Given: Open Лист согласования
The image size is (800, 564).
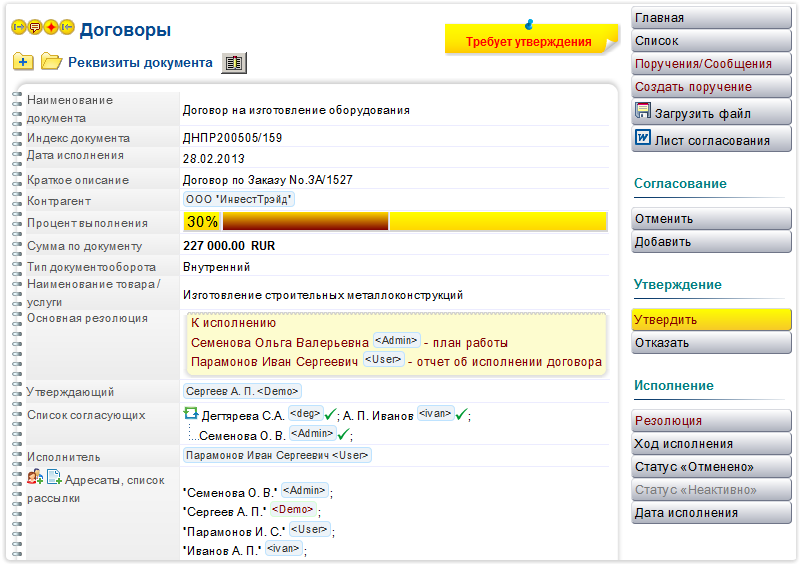Looking at the screenshot, I should (711, 139).
